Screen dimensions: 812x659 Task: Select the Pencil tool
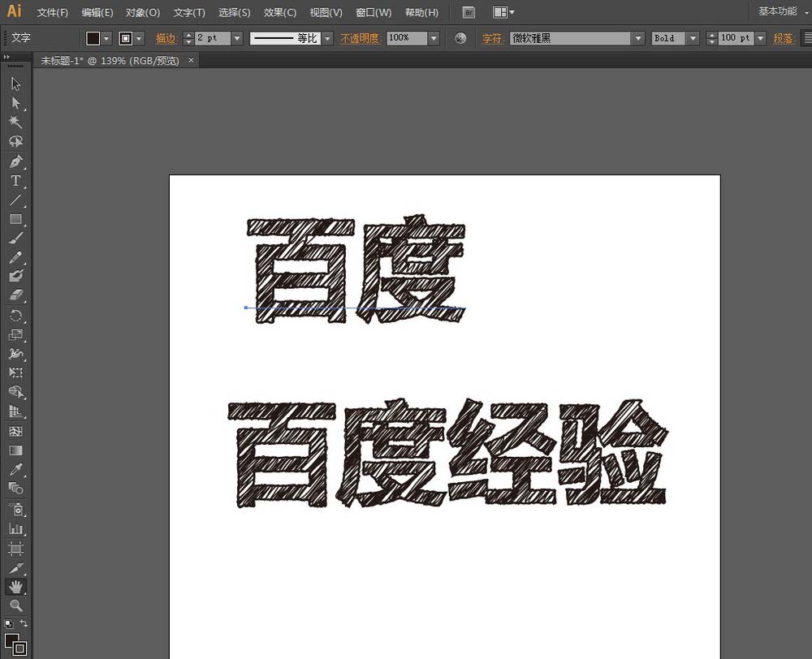pos(15,257)
